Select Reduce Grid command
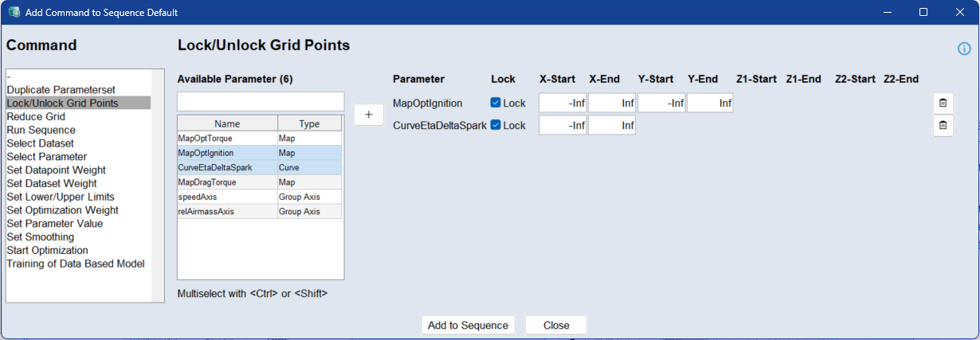This screenshot has height=340, width=980. [x=36, y=116]
